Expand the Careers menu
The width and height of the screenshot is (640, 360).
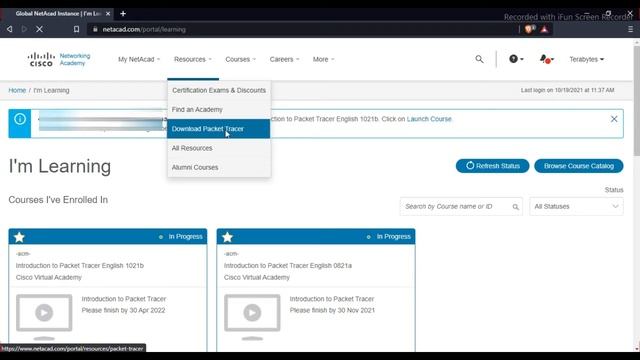tap(284, 59)
